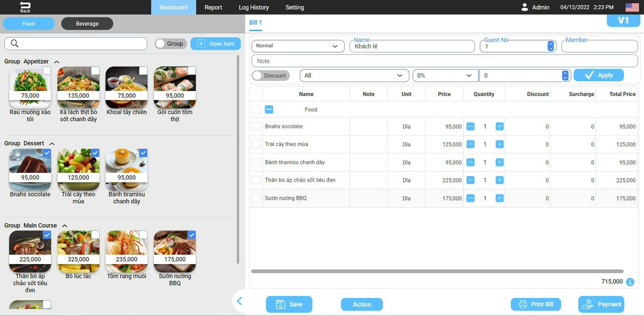
Task: Collapse the Food group with minus icon
Action: tap(269, 109)
